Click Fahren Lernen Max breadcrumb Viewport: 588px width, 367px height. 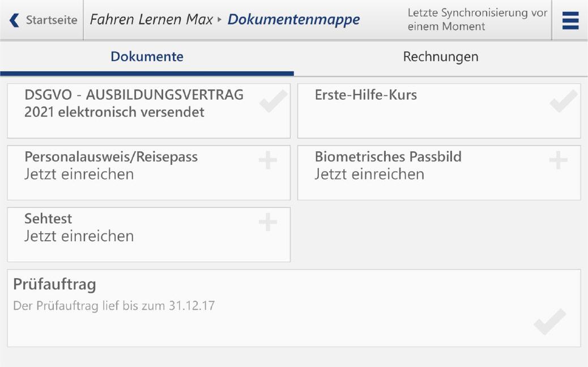coord(151,20)
